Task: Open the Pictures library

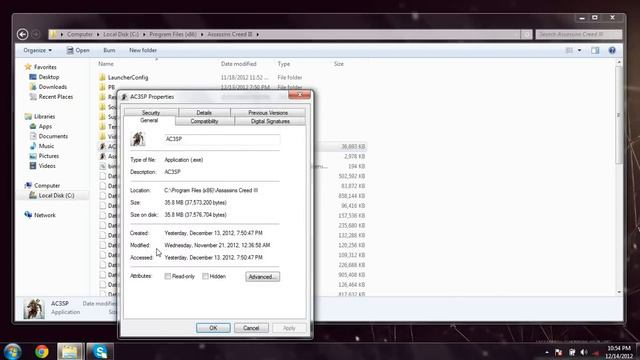Action: (x=44, y=156)
